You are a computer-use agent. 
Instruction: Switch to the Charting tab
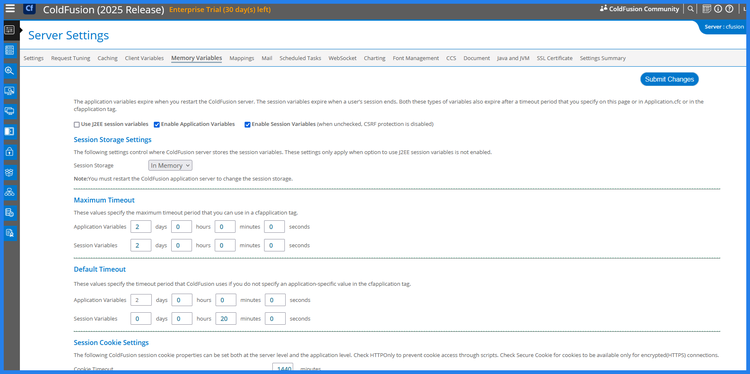(375, 58)
